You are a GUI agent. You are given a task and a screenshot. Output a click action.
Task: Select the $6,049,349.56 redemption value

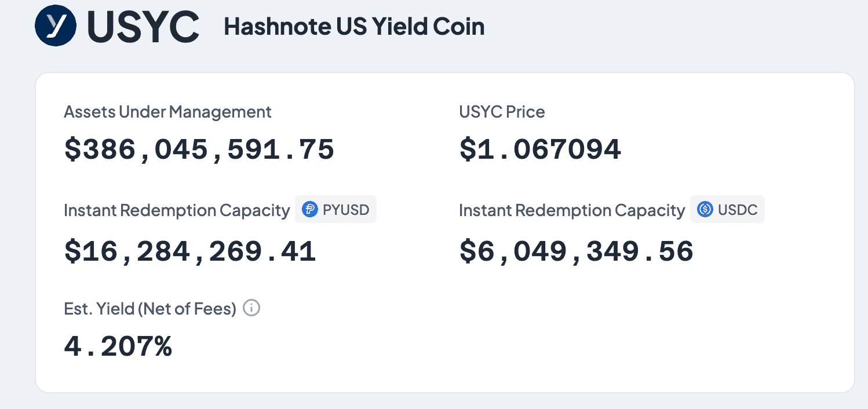click(x=576, y=251)
